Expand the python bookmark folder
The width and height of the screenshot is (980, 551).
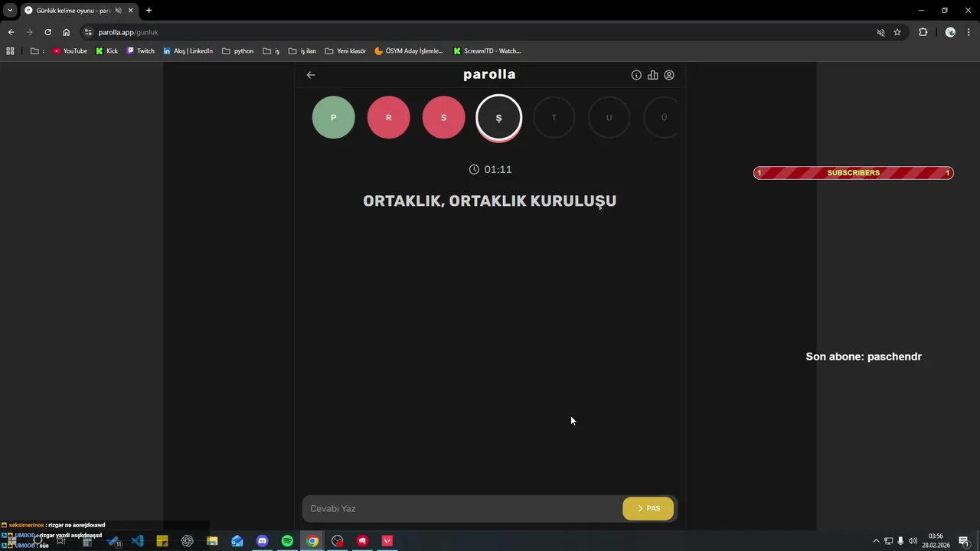tap(237, 51)
